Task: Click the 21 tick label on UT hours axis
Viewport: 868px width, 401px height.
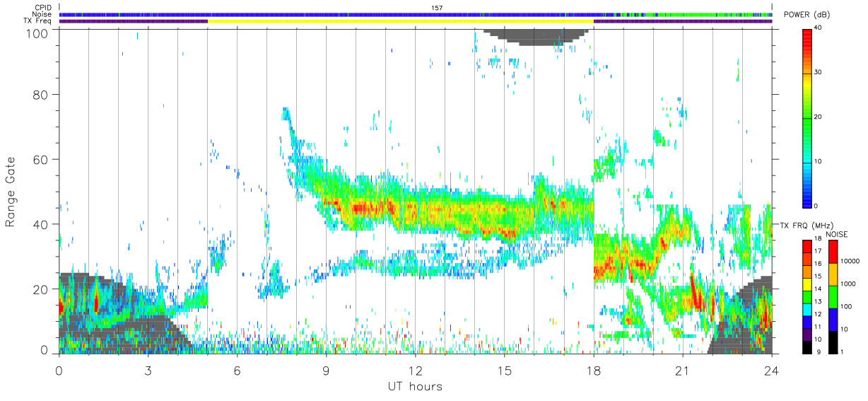Action: pos(682,371)
